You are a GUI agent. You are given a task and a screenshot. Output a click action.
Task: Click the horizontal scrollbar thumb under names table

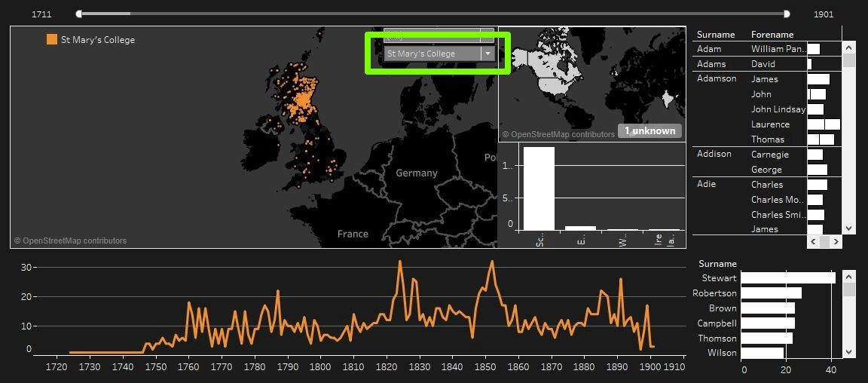click(x=824, y=242)
